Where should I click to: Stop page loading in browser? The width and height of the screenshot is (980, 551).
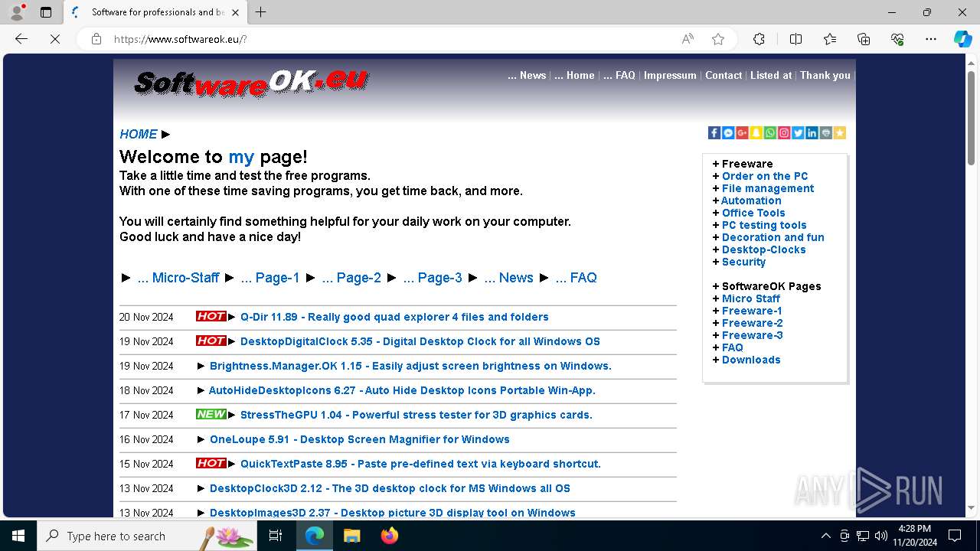55,39
